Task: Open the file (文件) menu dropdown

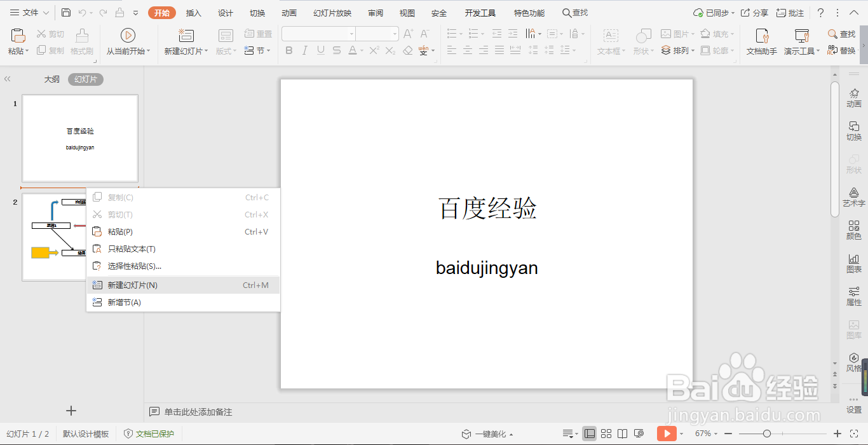Action: [29, 13]
